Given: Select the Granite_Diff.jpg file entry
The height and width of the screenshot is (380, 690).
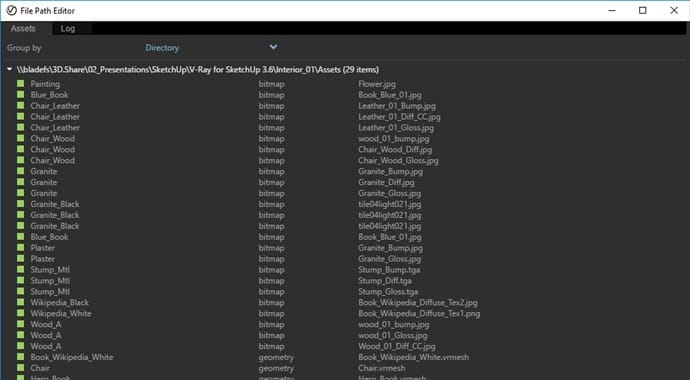Looking at the screenshot, I should point(386,183).
